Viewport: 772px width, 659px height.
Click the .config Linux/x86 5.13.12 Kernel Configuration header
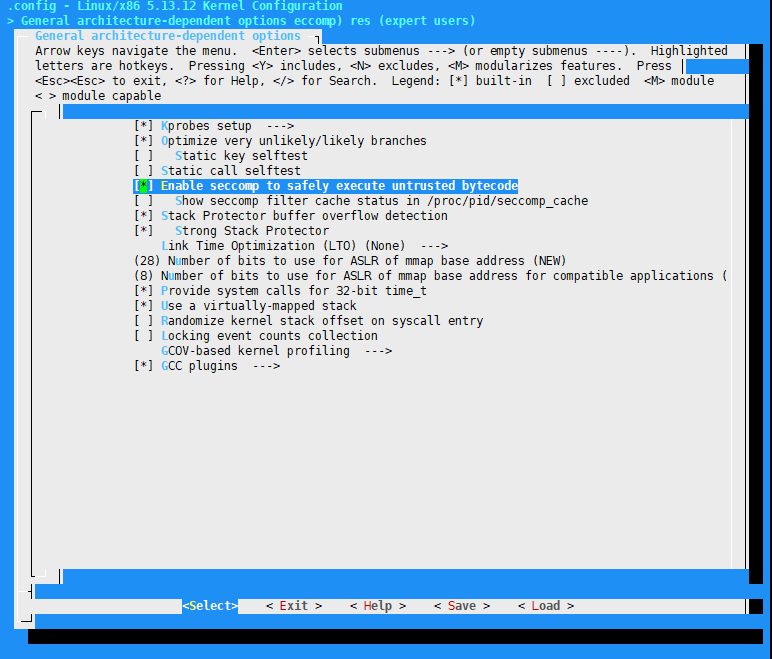click(175, 6)
